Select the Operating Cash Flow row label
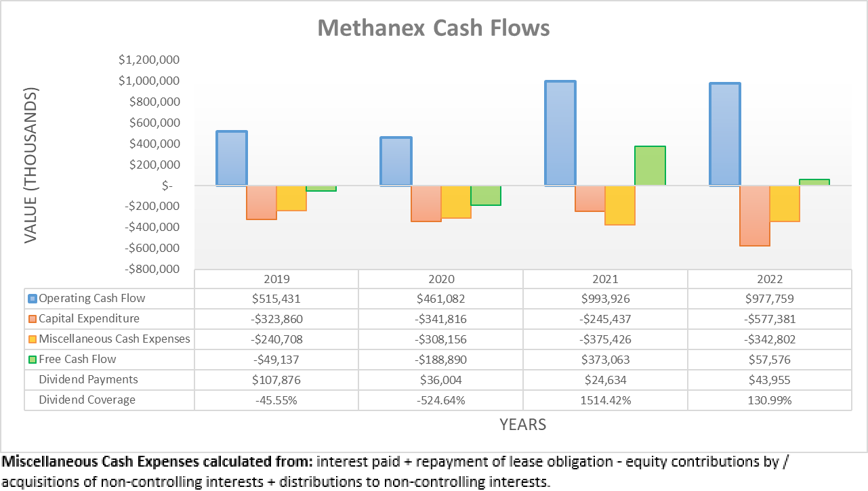 point(92,298)
